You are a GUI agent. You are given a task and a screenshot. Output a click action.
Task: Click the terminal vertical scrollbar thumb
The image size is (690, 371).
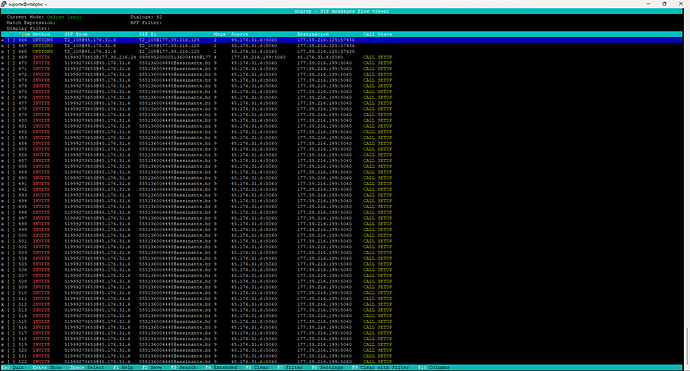pyautogui.click(x=686, y=345)
